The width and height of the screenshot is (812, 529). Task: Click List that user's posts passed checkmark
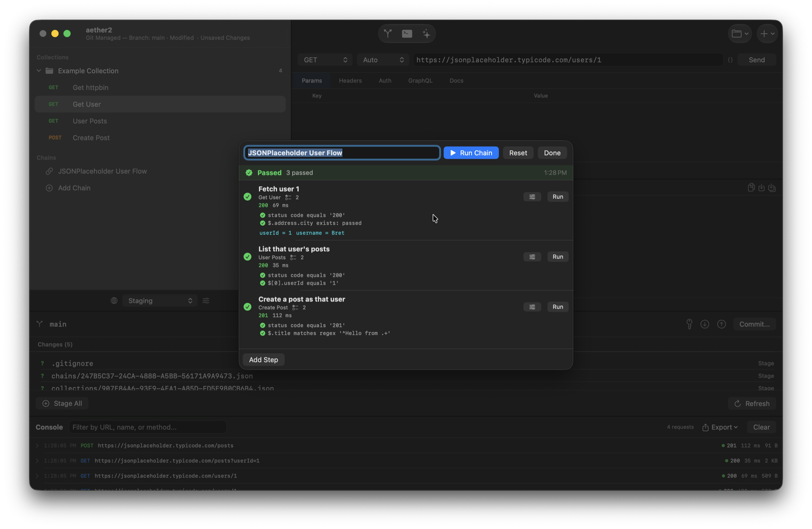coord(248,257)
